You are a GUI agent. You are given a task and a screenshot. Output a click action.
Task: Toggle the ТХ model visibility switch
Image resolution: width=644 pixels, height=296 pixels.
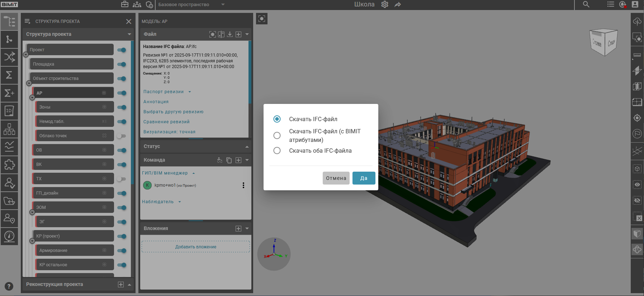(x=122, y=179)
